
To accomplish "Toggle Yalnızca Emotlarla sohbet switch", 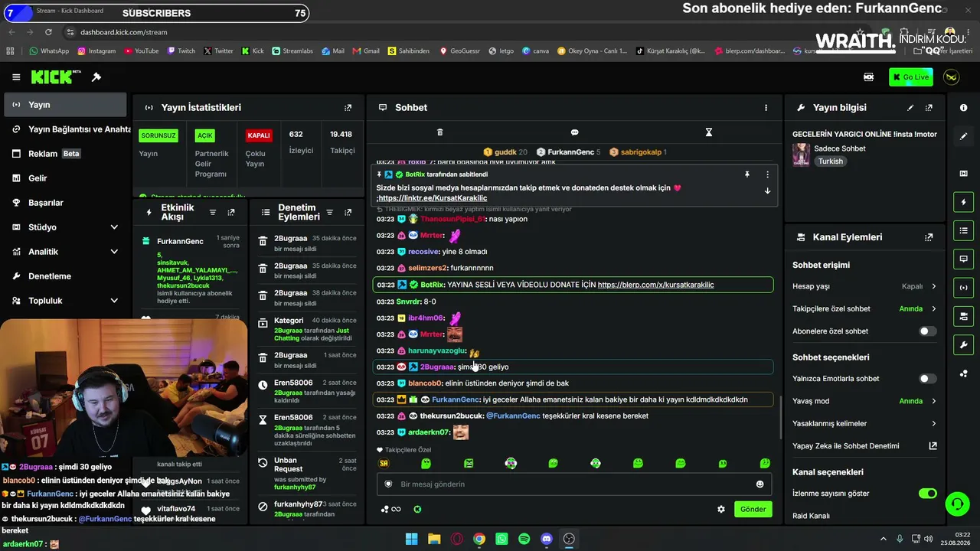I will point(927,379).
